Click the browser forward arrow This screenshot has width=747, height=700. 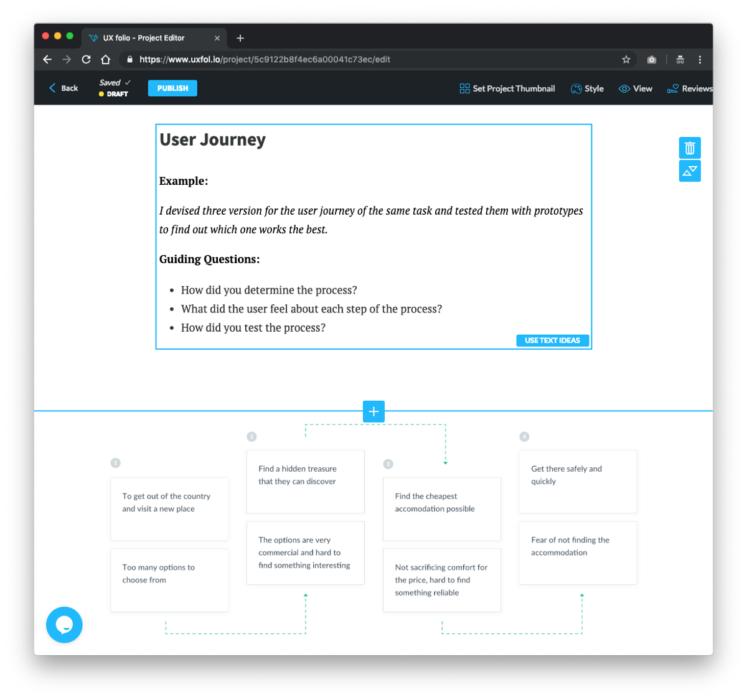(x=67, y=60)
